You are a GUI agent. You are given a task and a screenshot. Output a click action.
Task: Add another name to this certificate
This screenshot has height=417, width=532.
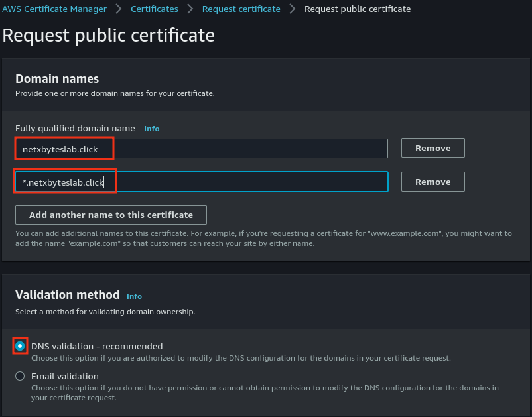point(111,215)
